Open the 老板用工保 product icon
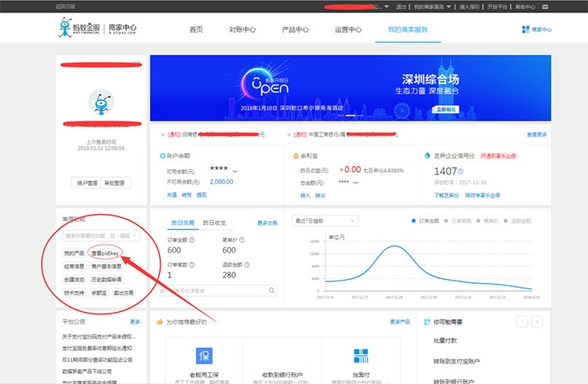 pos(205,356)
